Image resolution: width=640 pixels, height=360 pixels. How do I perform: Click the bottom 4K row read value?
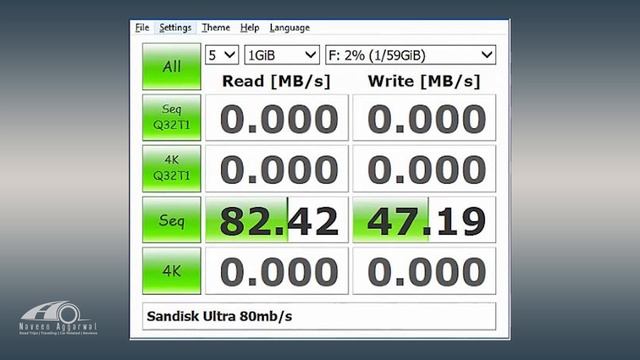coord(277,271)
